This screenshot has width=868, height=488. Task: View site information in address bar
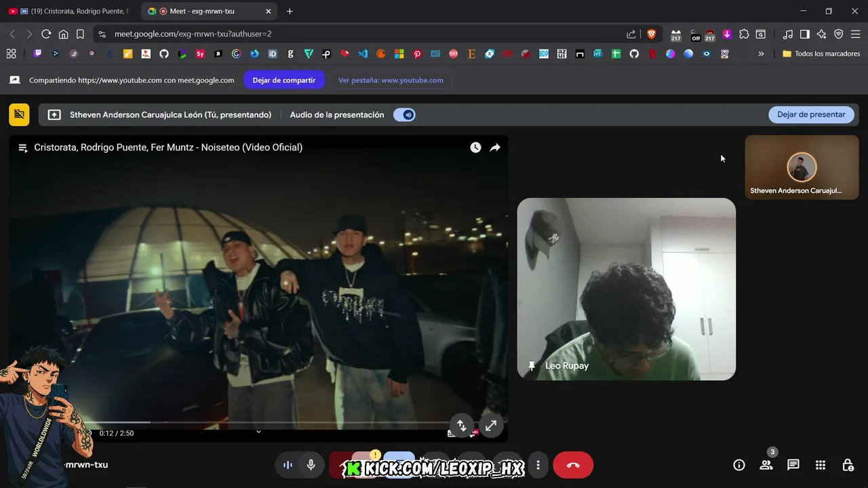click(x=102, y=34)
